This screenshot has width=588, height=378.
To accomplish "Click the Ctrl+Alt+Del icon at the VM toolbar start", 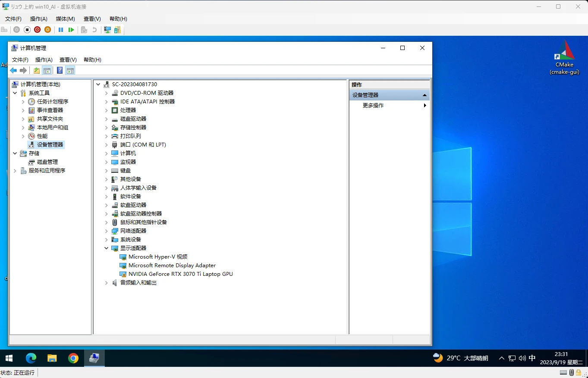I will pyautogui.click(x=4, y=30).
